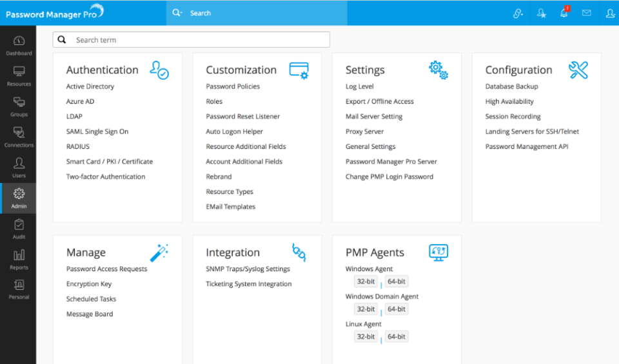Open Password Management API
Screen dimensions: 619x364
coord(527,146)
